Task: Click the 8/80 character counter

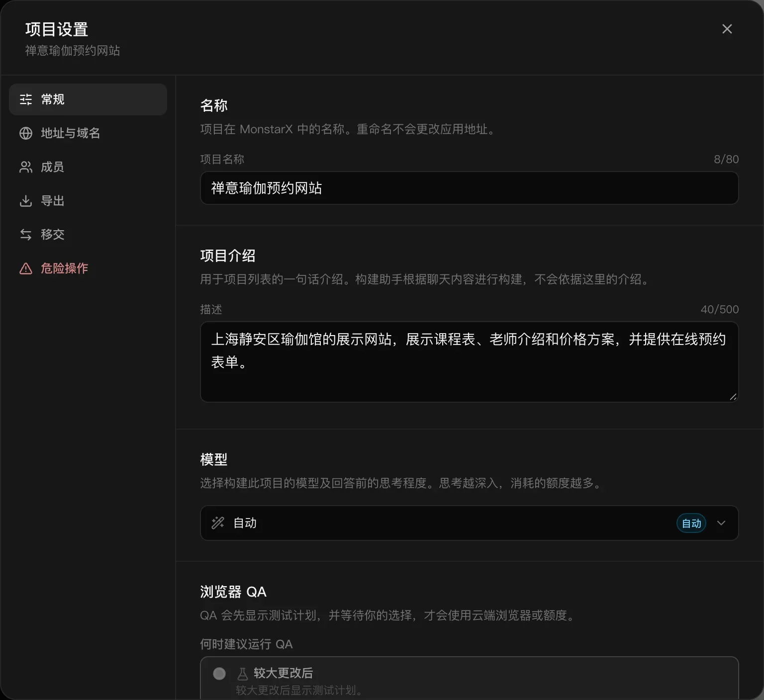Action: pyautogui.click(x=726, y=159)
